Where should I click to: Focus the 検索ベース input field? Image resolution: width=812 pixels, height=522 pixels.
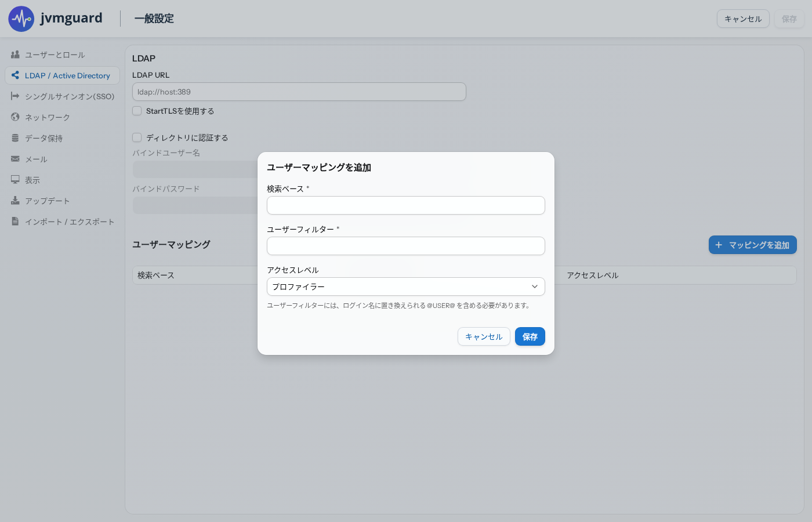406,205
